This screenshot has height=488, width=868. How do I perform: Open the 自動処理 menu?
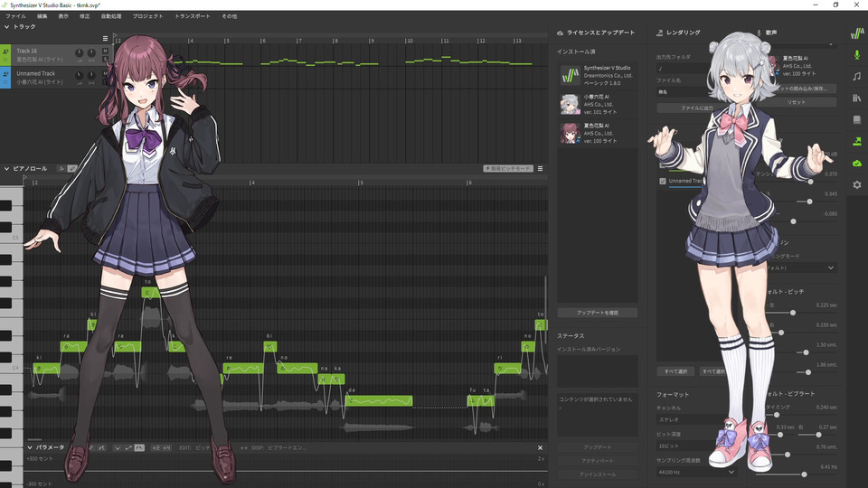(x=110, y=16)
